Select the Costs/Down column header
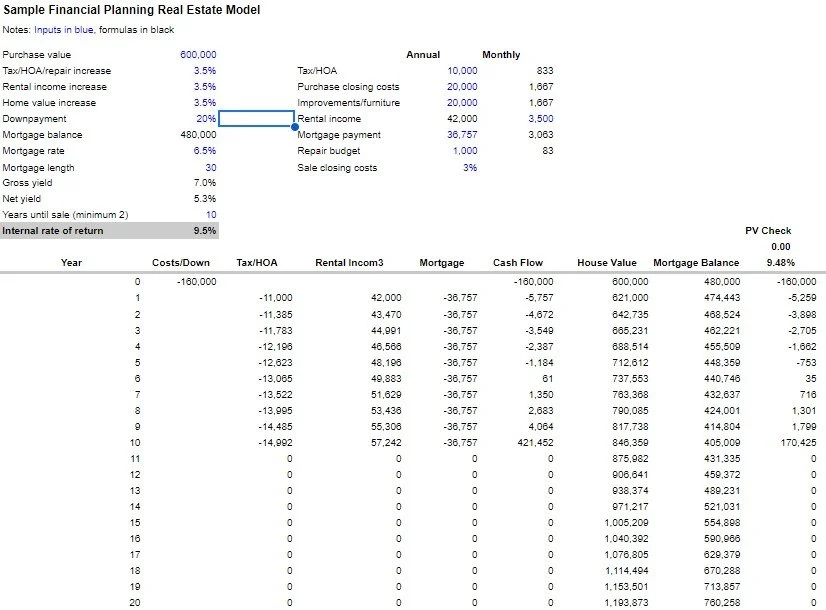This screenshot has width=826, height=610. [181, 263]
